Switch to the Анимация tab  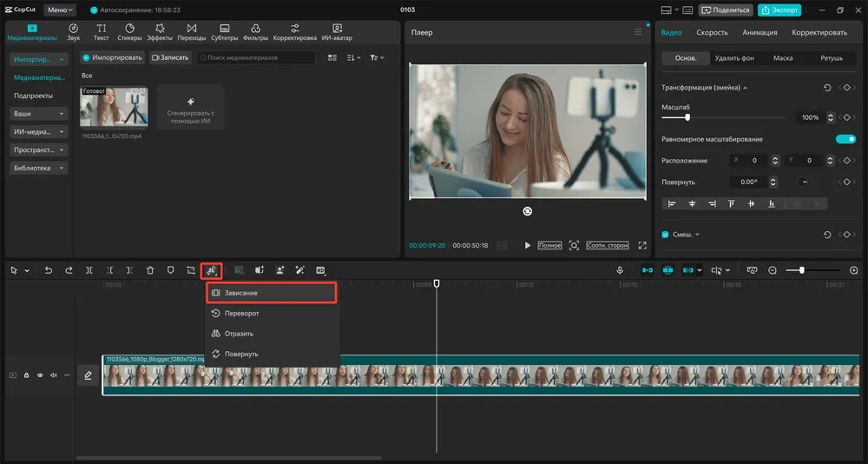coord(758,32)
